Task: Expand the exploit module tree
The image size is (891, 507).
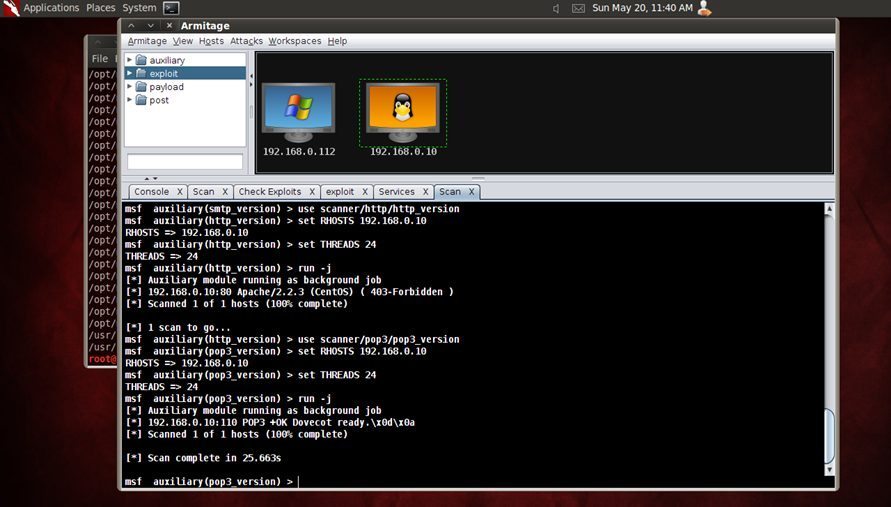Action: [x=130, y=73]
